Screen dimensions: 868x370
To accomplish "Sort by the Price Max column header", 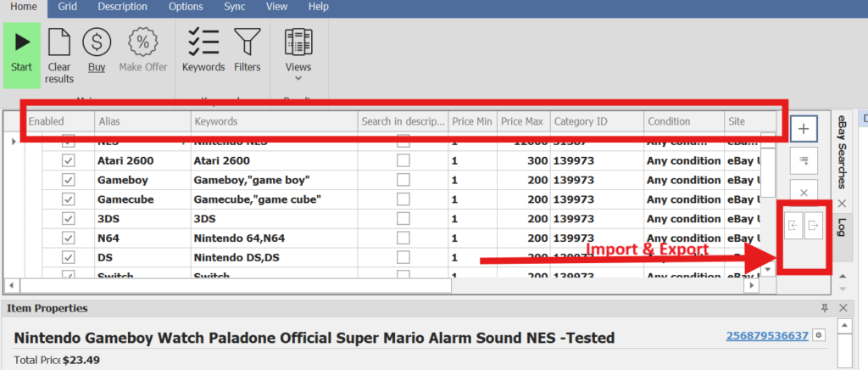I will [x=523, y=121].
